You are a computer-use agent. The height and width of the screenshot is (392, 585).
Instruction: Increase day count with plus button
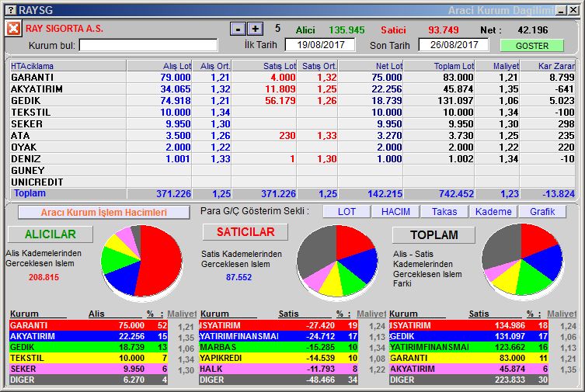pyautogui.click(x=255, y=29)
